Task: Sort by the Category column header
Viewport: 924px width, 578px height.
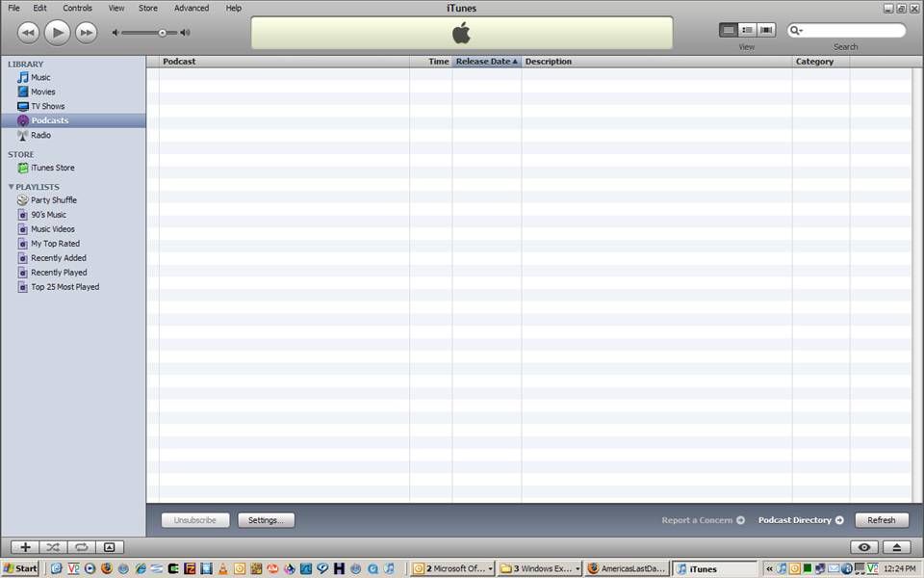Action: point(821,62)
